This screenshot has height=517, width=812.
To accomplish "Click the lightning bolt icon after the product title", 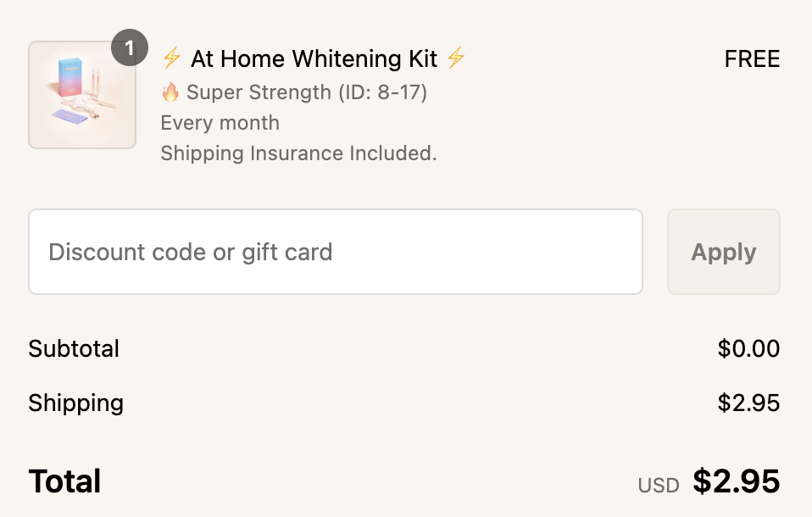I will point(456,58).
